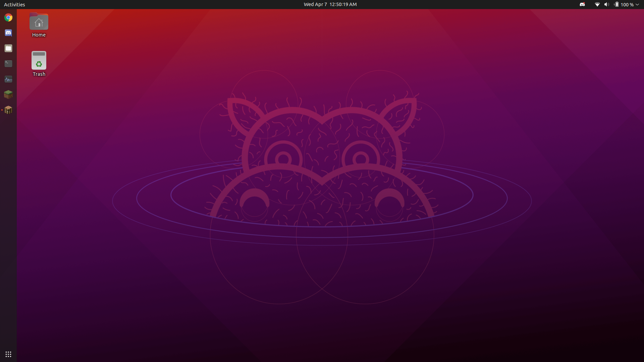Open the Terminal from the dock
Screen dimensions: 644x362
pyautogui.click(x=8, y=64)
